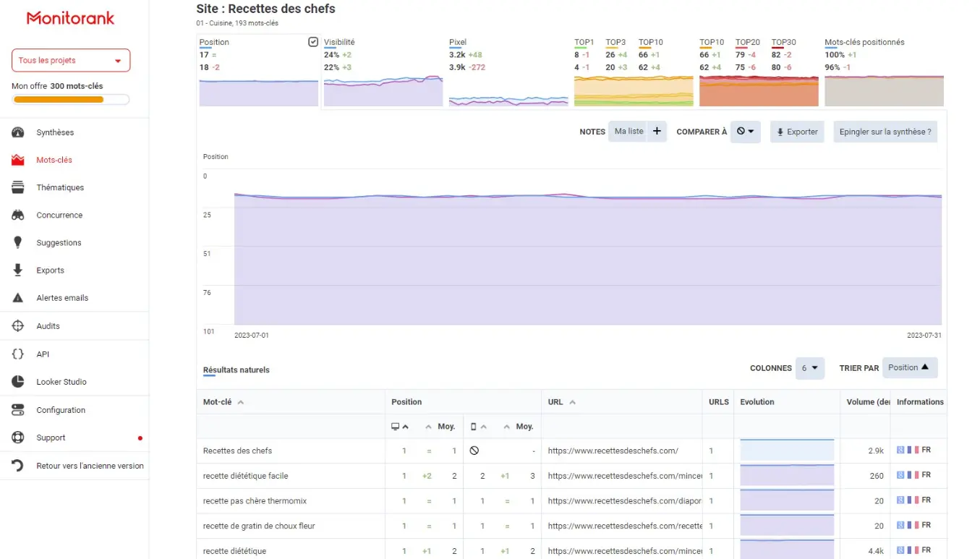Open Concurrence via binoculars icon
Screen dimensions: 980x559
[18, 216]
